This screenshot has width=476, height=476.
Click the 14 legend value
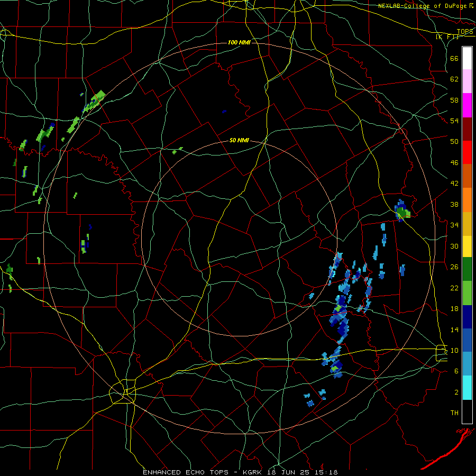[x=454, y=329]
